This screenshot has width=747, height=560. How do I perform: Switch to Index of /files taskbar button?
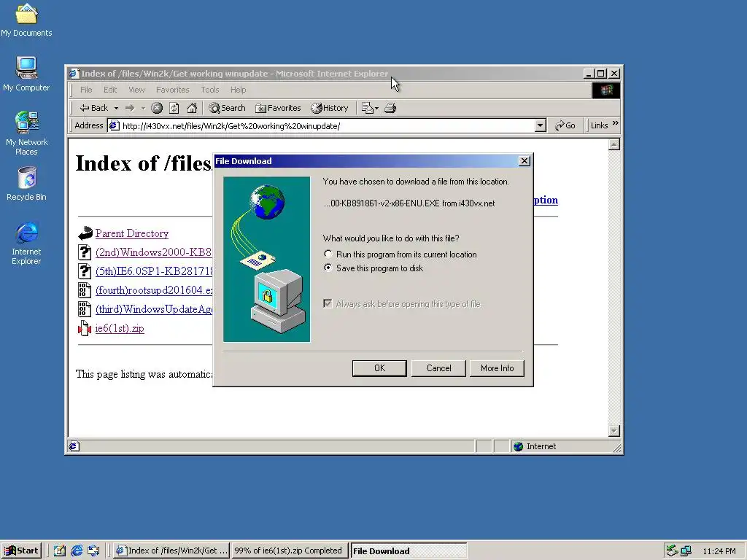(172, 551)
